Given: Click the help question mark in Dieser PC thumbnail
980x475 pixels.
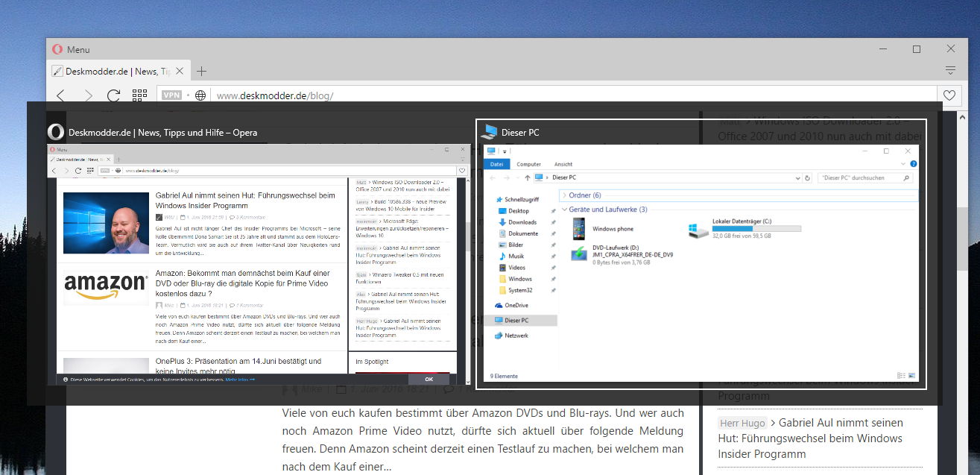Looking at the screenshot, I should point(914,164).
